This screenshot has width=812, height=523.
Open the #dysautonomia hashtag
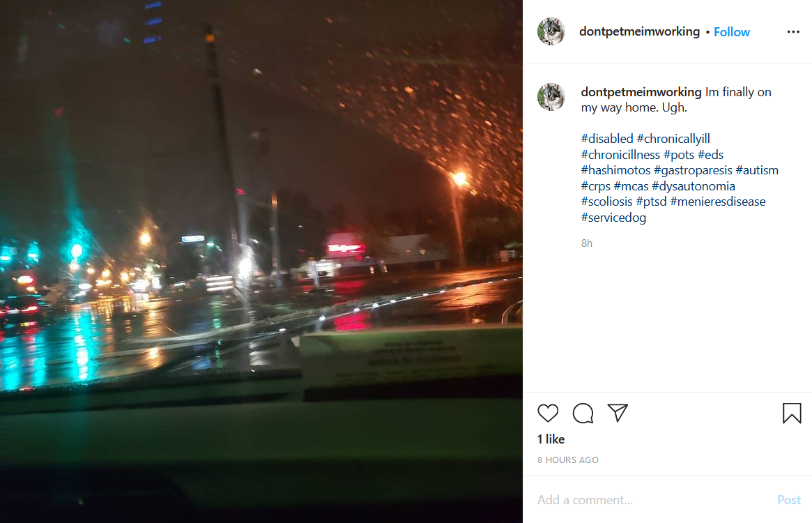694,186
